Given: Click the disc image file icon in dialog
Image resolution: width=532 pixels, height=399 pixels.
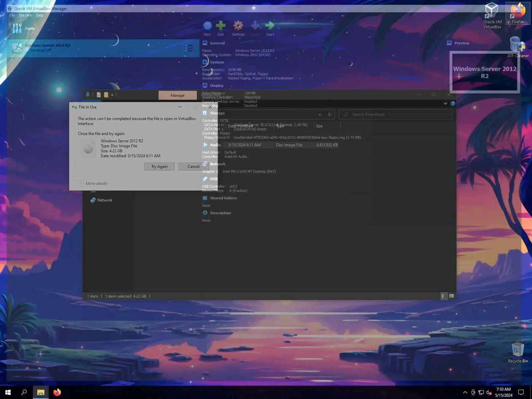Looking at the screenshot, I should [x=88, y=148].
